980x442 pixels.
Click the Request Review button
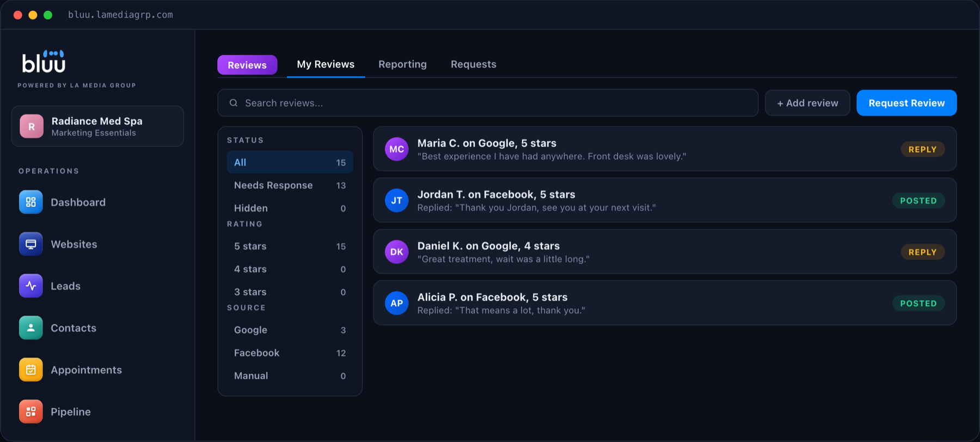coord(906,103)
